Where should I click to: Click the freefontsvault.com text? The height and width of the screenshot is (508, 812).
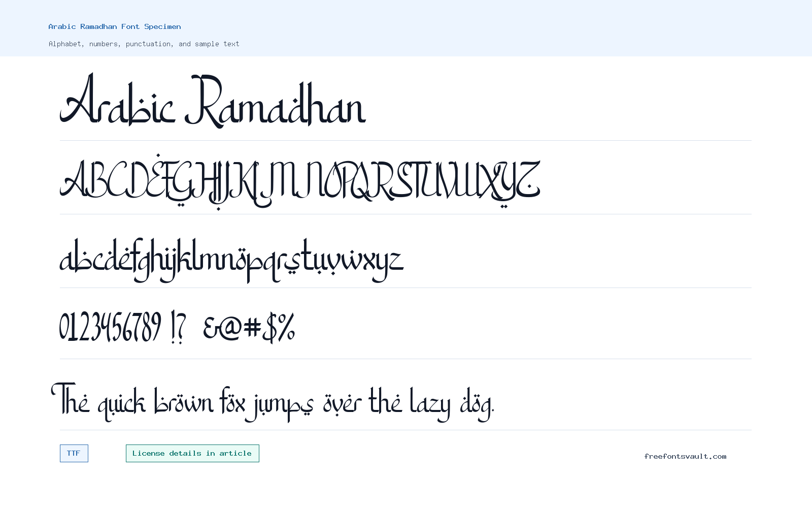685,456
